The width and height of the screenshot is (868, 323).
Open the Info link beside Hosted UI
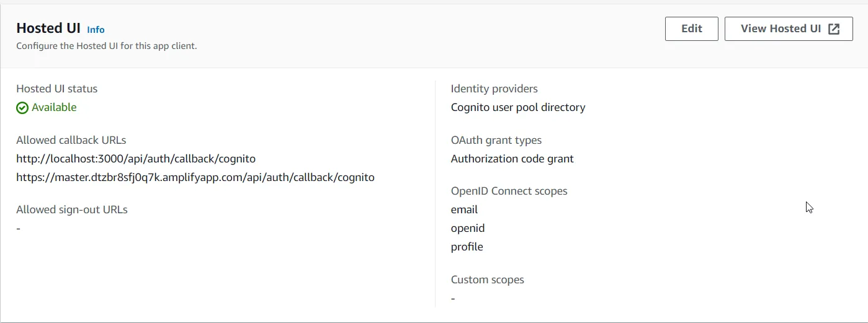(x=96, y=30)
